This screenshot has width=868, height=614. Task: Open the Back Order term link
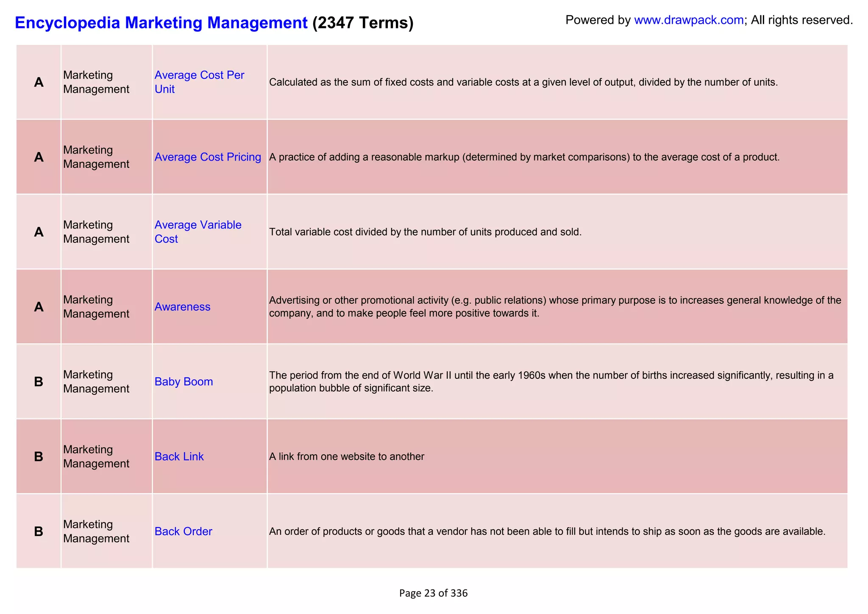point(183,531)
